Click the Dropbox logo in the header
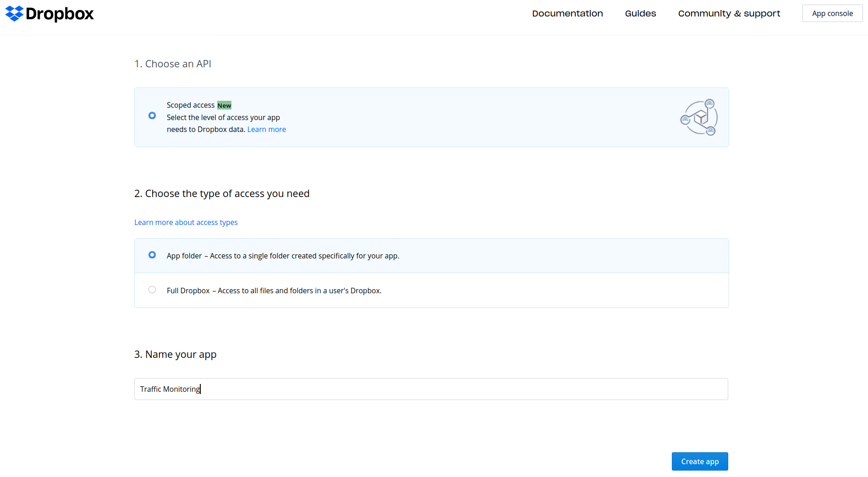The image size is (868, 477). click(x=49, y=14)
